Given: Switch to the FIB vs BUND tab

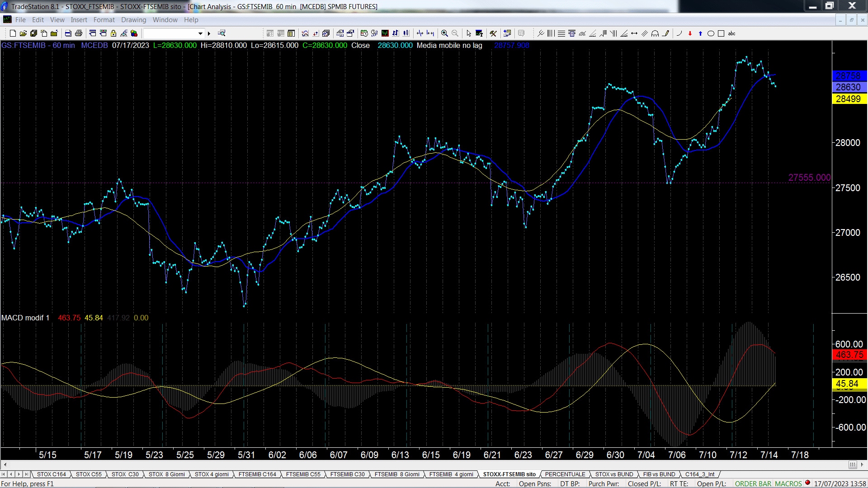Looking at the screenshot, I should pos(659,474).
